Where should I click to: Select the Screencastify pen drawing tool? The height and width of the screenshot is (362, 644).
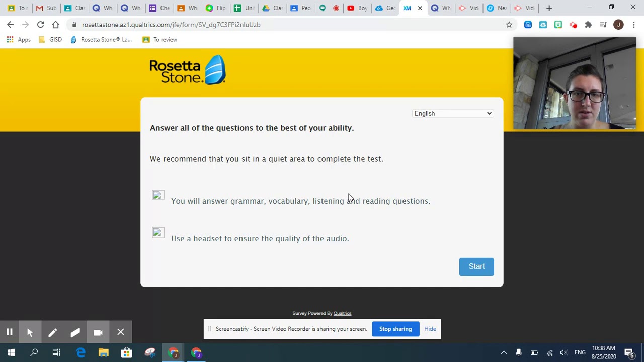pos(53,332)
